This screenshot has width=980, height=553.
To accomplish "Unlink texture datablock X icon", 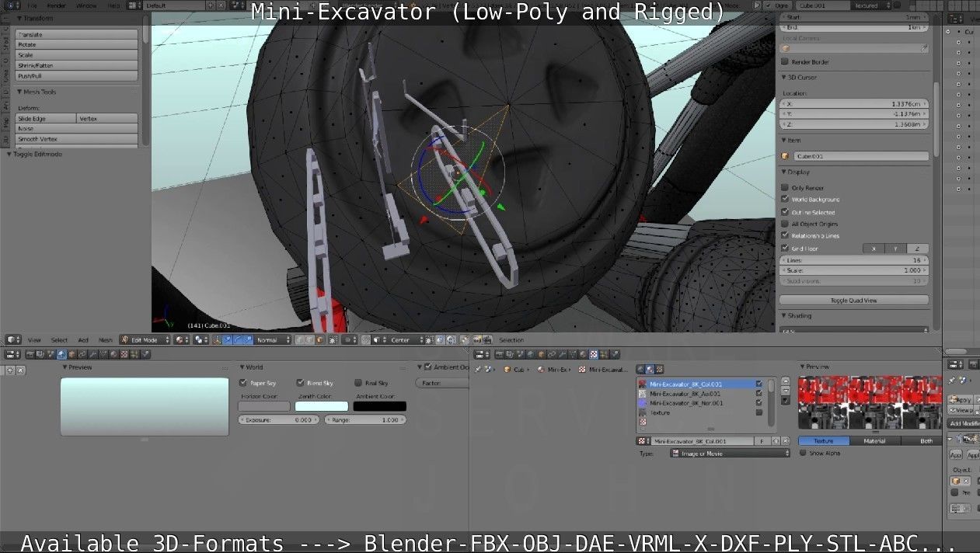I will (786, 441).
